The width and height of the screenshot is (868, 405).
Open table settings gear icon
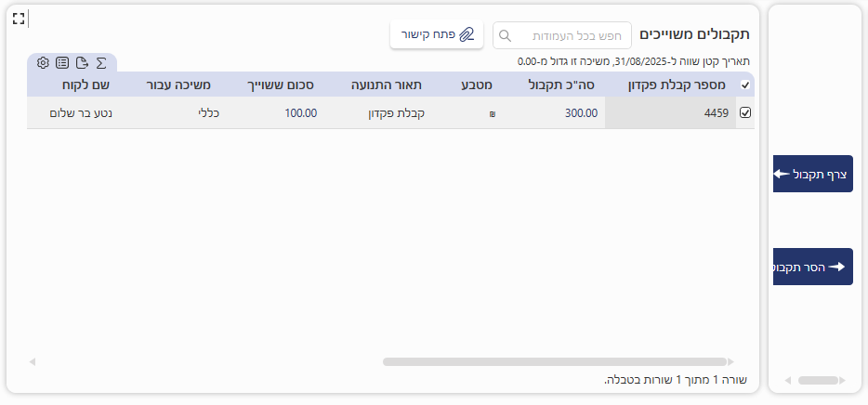(43, 63)
